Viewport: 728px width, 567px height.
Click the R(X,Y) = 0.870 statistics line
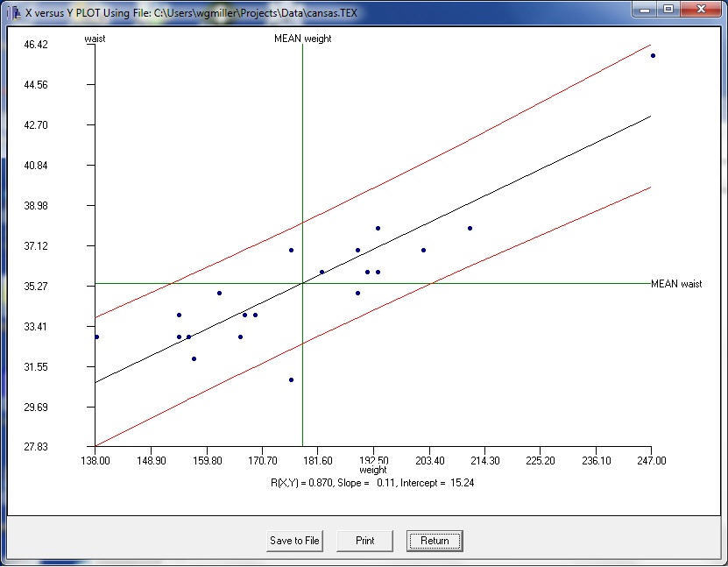tap(372, 483)
